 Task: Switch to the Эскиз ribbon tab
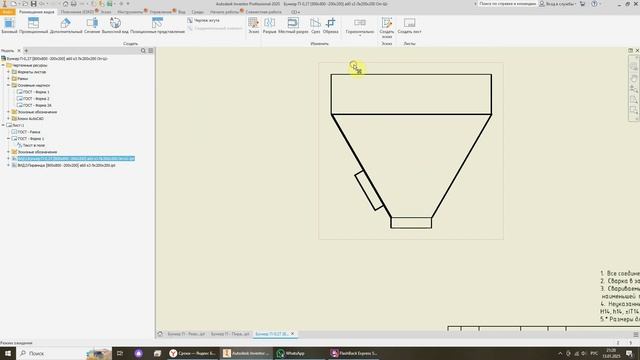click(106, 12)
